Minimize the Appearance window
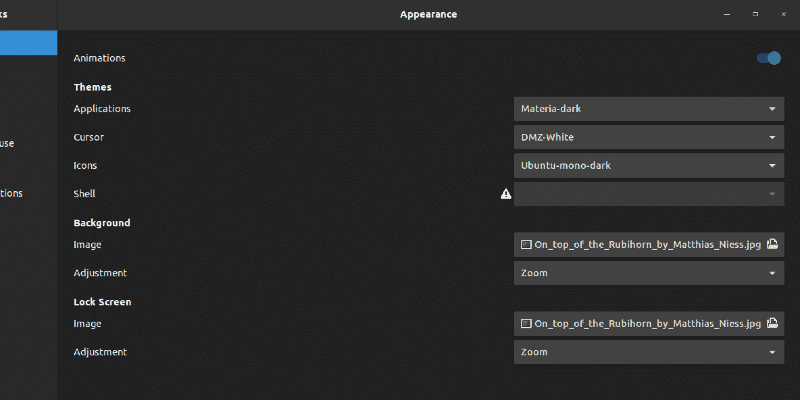800x400 pixels. pos(727,14)
